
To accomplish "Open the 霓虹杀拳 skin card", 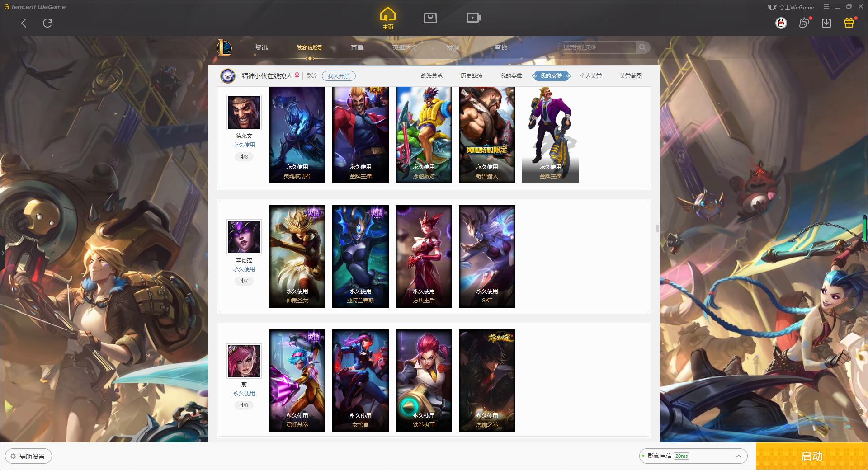I will point(297,381).
